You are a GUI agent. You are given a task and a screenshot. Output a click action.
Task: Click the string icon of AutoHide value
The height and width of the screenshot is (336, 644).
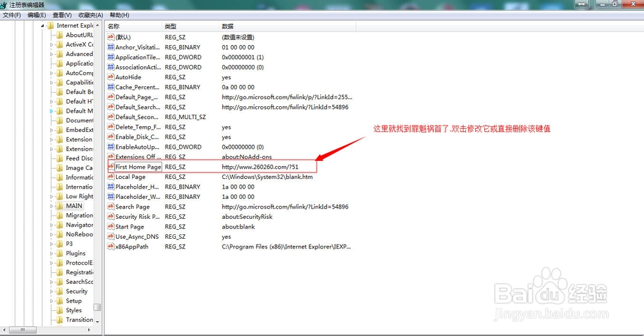point(111,77)
